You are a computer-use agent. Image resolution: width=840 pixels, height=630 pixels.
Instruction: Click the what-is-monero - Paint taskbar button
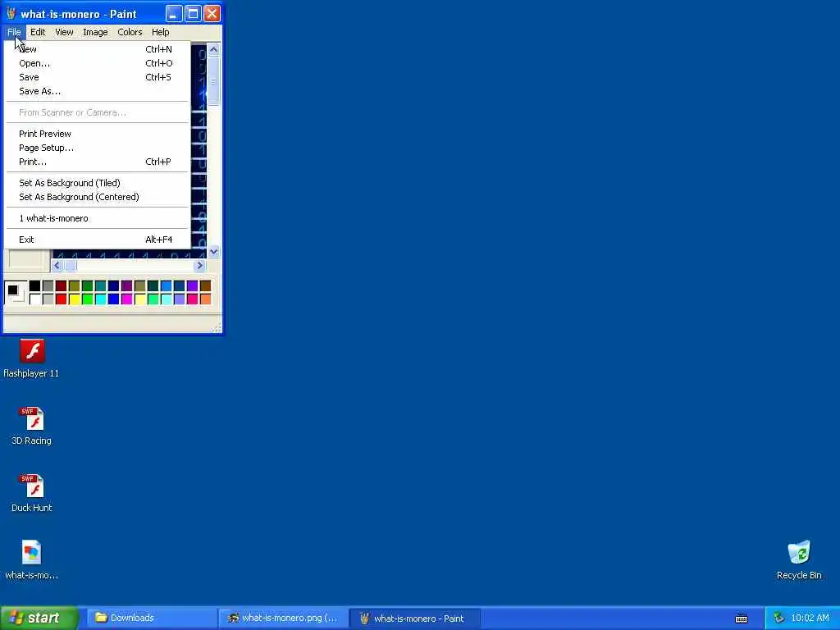[x=414, y=619]
